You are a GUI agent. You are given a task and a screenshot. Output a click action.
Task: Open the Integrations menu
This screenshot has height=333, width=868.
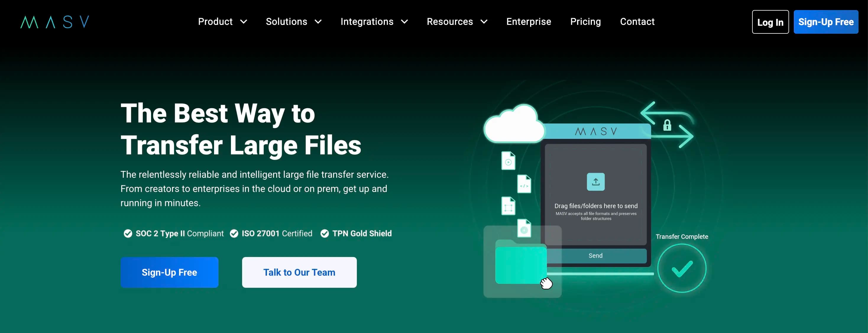click(367, 22)
